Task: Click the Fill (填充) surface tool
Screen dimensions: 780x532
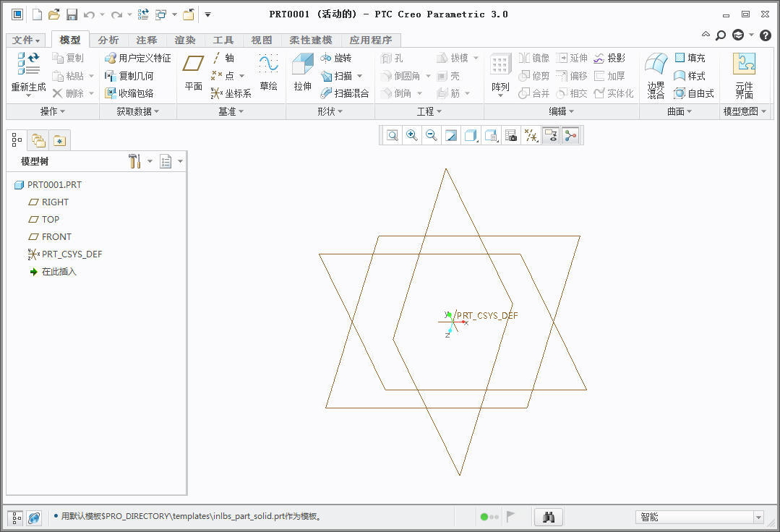Action: tap(690, 58)
